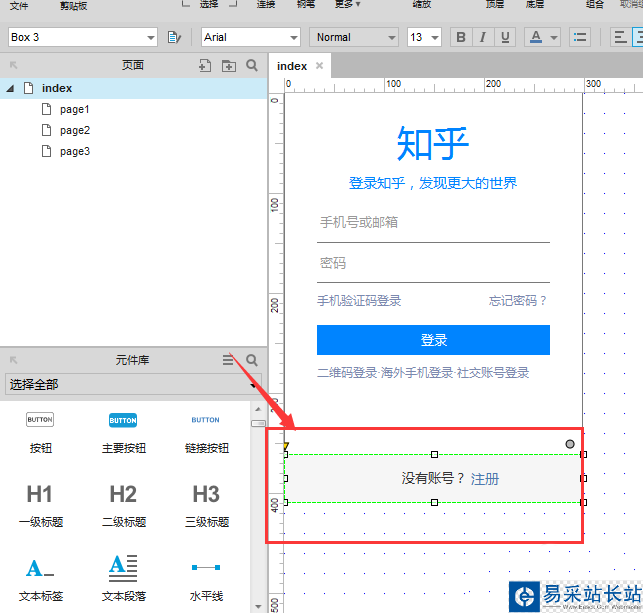Screen dimensions: 643x613
Task: Switch to the index canvas tab
Action: click(x=292, y=66)
